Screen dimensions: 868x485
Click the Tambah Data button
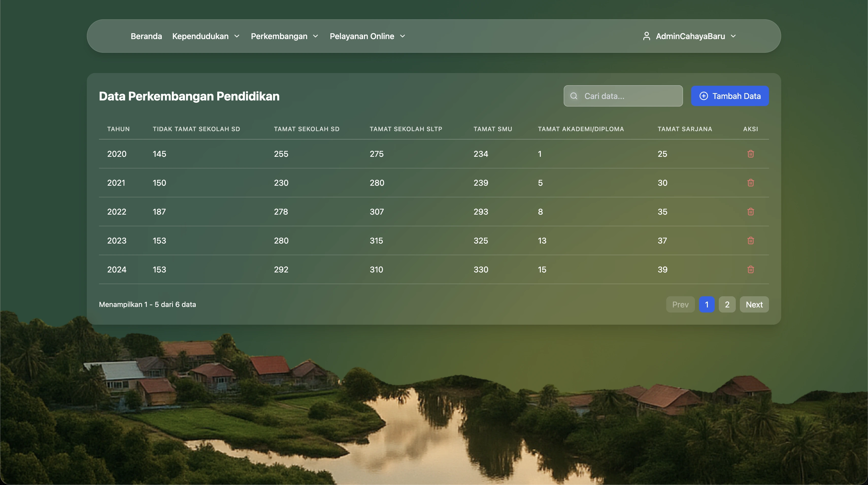point(730,96)
